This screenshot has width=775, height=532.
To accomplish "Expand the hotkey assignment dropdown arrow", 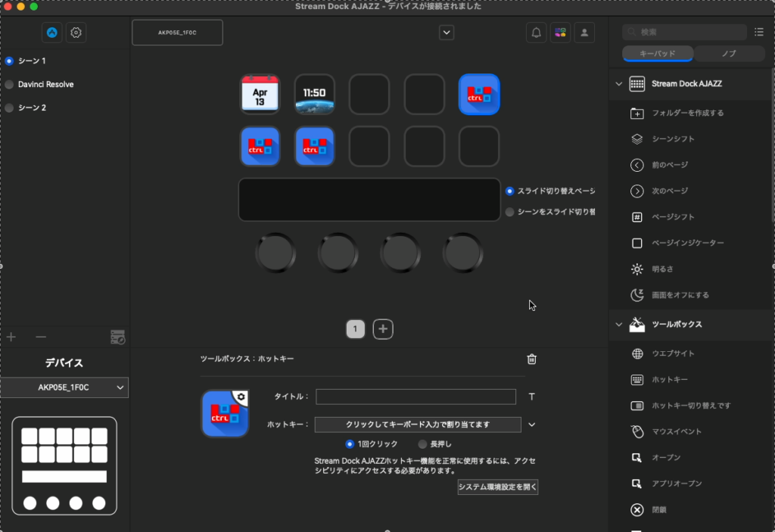I will point(531,425).
